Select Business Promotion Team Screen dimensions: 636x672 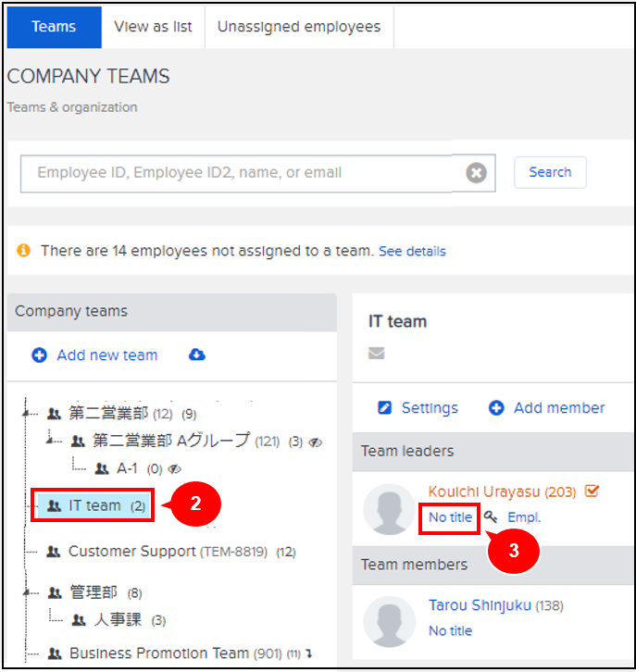[x=159, y=653]
